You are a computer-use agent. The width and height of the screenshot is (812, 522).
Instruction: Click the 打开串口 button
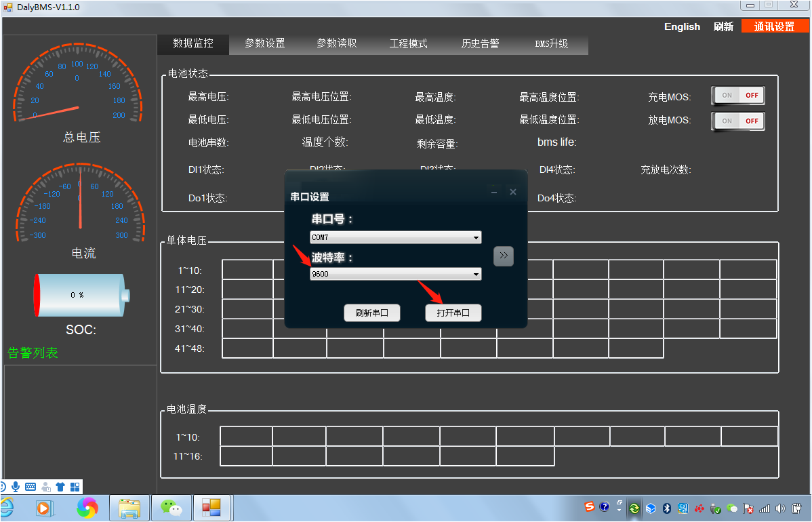point(453,313)
